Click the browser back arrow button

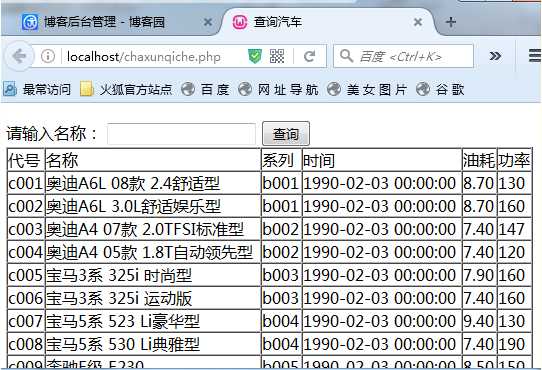click(19, 56)
